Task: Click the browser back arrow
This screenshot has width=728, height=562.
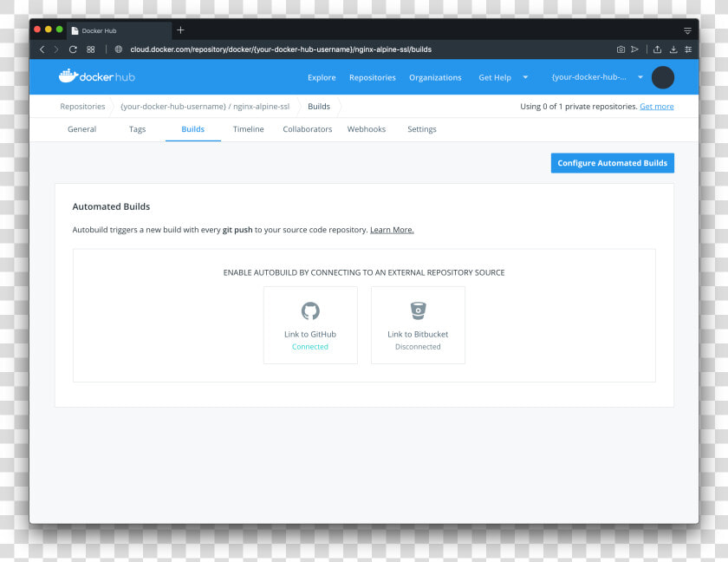Action: pos(42,49)
